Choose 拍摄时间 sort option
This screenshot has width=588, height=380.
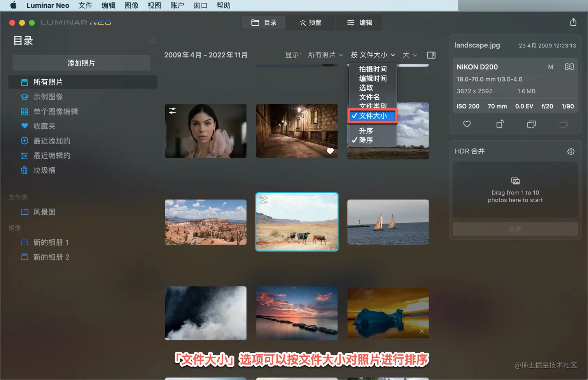(x=373, y=69)
